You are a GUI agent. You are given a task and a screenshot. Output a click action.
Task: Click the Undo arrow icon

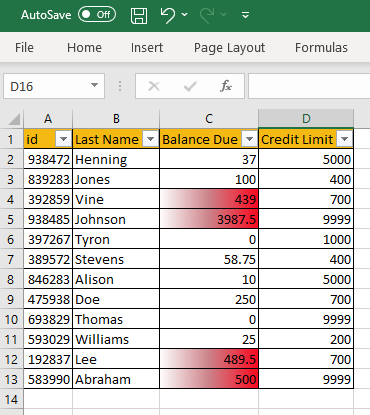pos(168,15)
